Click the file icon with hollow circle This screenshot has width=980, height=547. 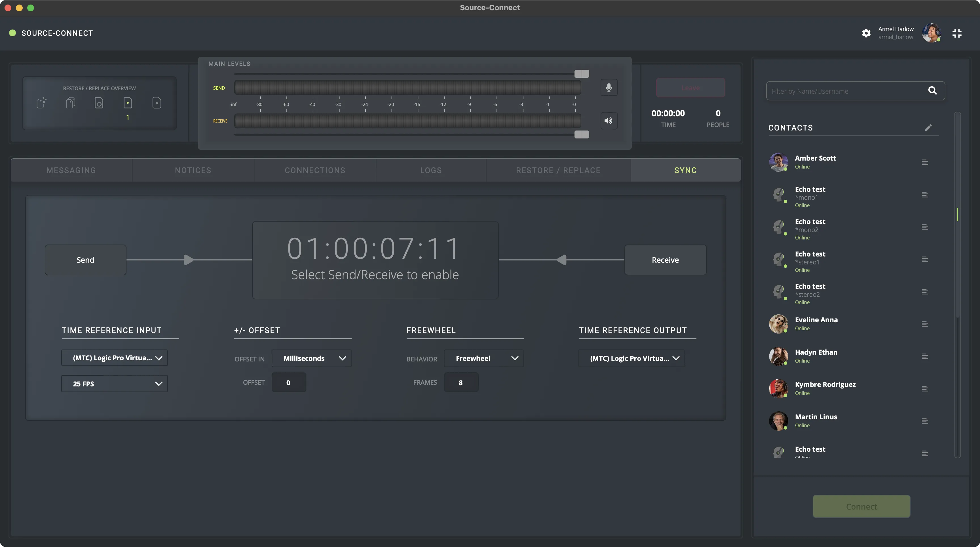99,103
